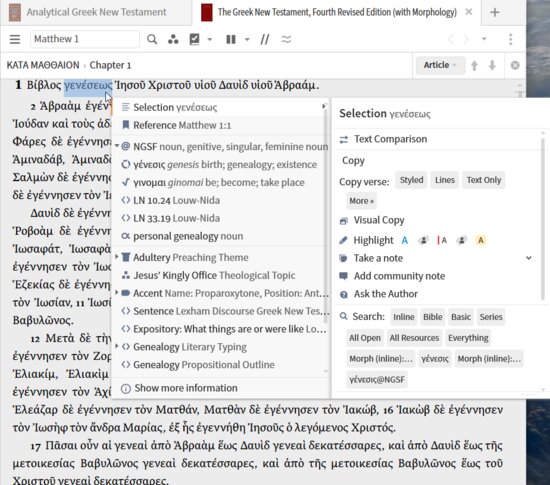Apply the yellow highlighter style swatch
This screenshot has width=550, height=485.
pos(481,240)
